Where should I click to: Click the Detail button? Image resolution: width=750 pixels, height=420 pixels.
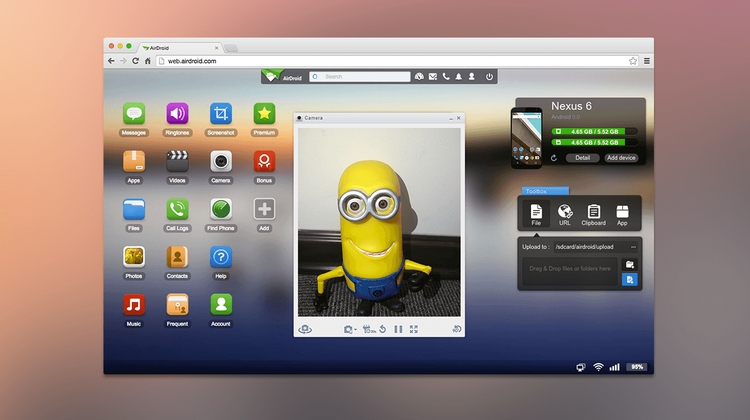pyautogui.click(x=582, y=158)
